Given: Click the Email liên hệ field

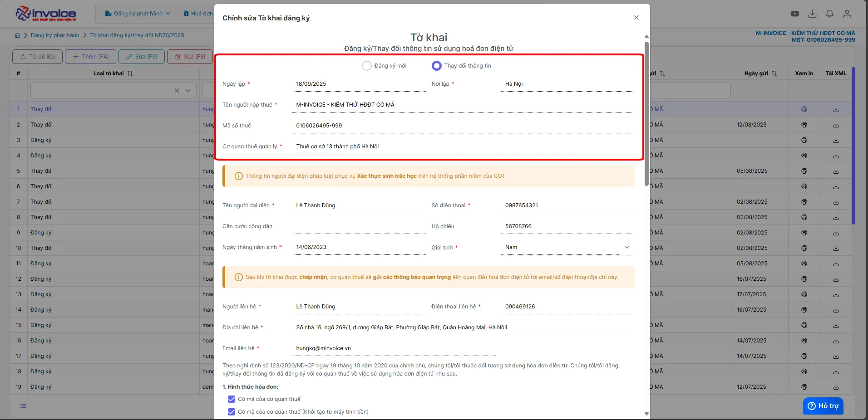Looking at the screenshot, I should (394, 348).
